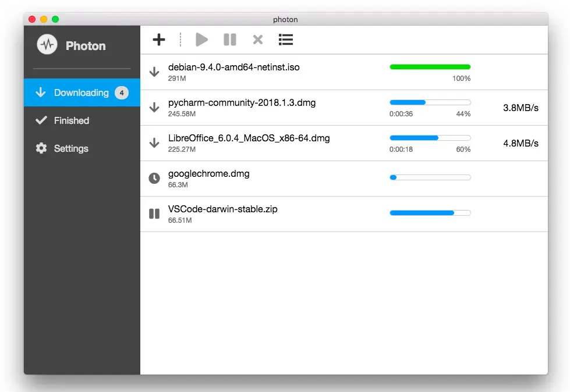Resume VSCode-darwin-stable.zip via its pause icon
Image resolution: width=570 pixels, height=392 pixels.
pos(154,214)
